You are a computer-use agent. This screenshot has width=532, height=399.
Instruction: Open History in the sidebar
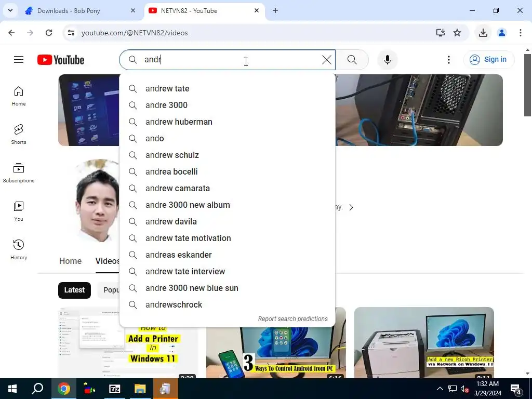coord(19,249)
